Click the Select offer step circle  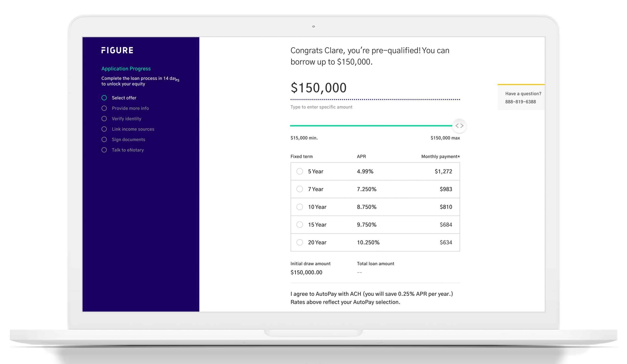tap(104, 98)
